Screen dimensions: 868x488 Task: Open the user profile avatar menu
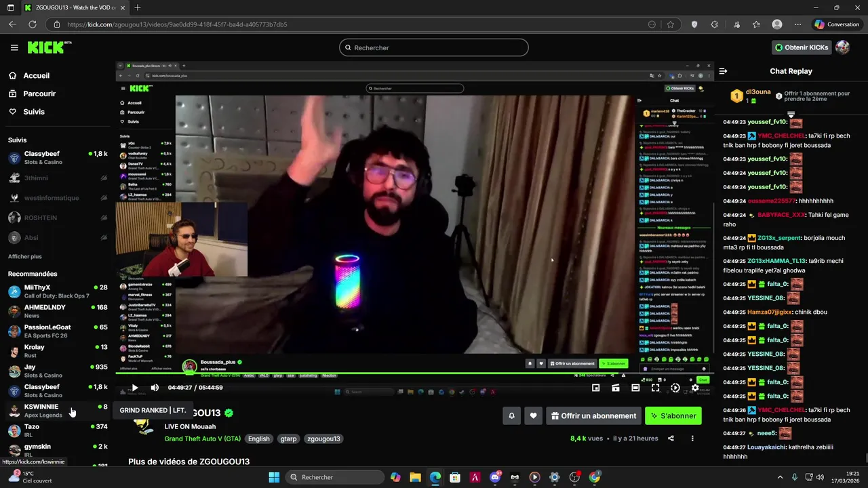pos(842,47)
